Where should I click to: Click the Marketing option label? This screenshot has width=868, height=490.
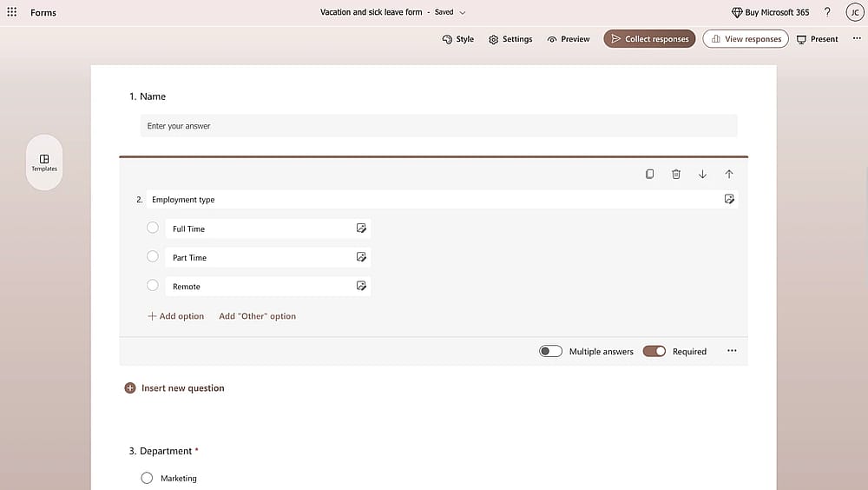(178, 479)
